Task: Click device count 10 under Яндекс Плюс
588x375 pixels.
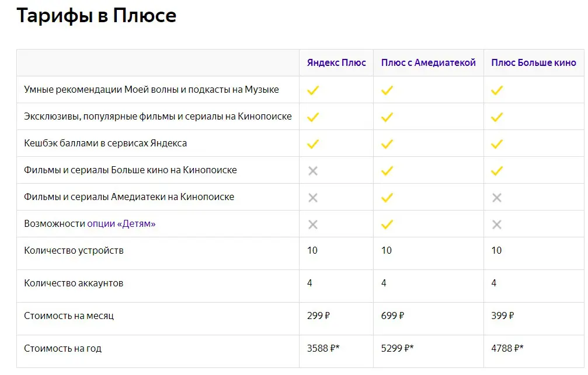Action: [312, 250]
